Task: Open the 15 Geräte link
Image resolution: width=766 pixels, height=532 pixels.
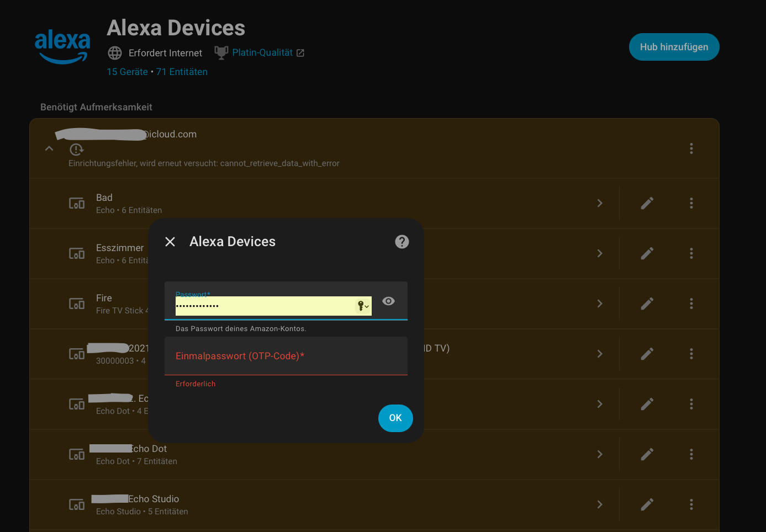Action: pos(127,72)
